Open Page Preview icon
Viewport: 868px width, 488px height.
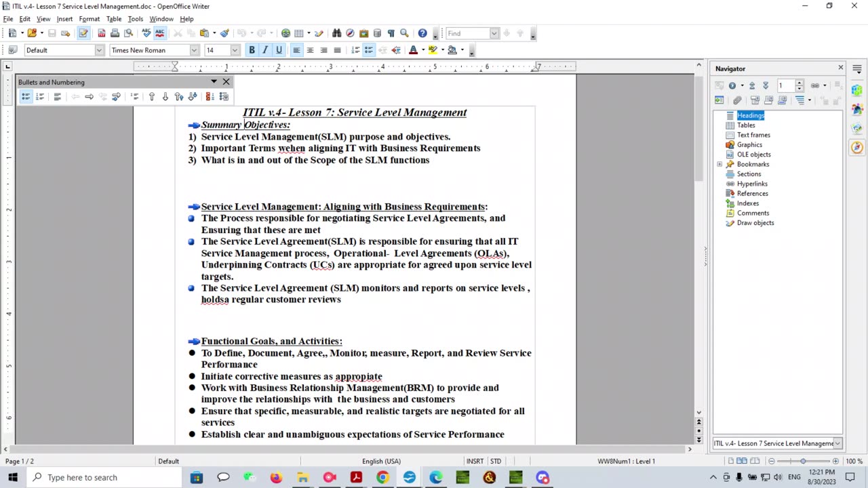(128, 33)
